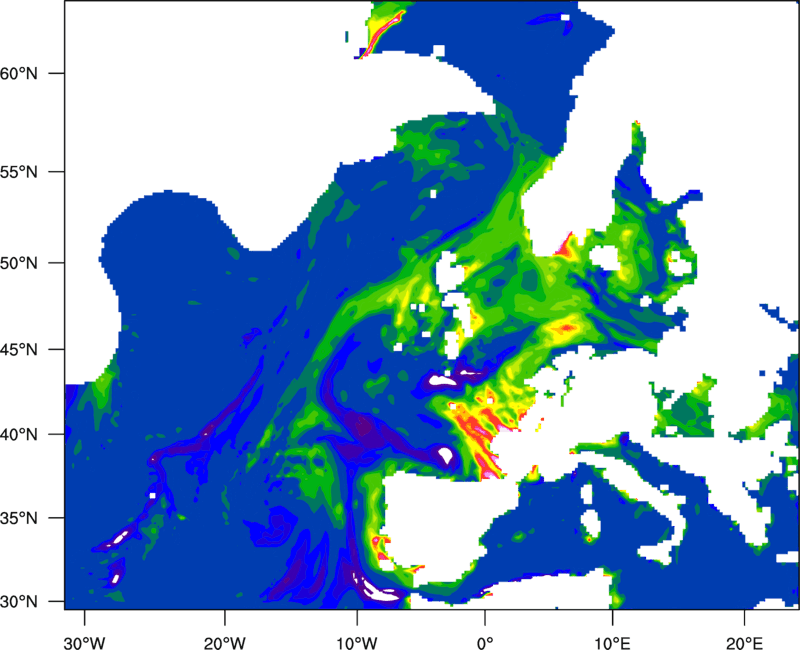Screen dimensions: 800x650
Task: Click the 55°N latitude label
Action: 20,172
